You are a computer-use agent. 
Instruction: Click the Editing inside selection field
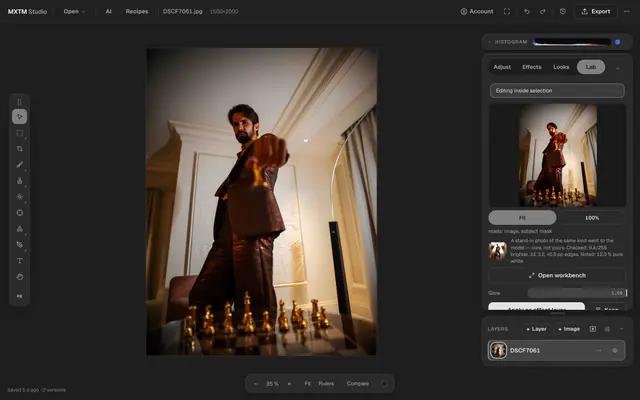[557, 91]
